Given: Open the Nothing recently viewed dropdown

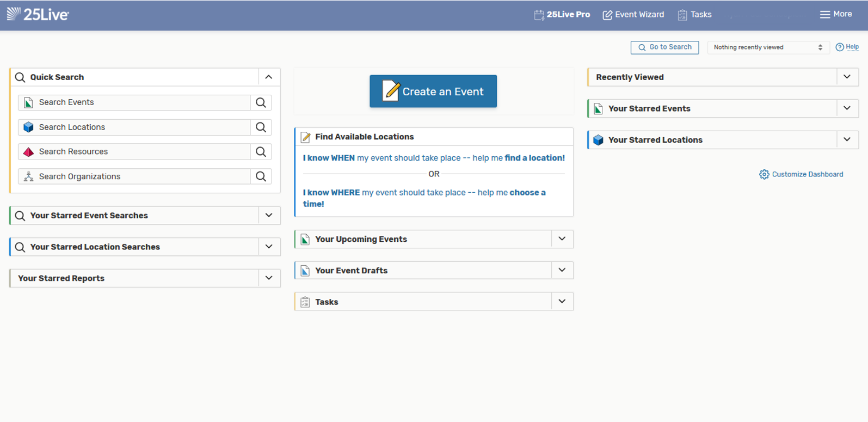Looking at the screenshot, I should click(768, 47).
